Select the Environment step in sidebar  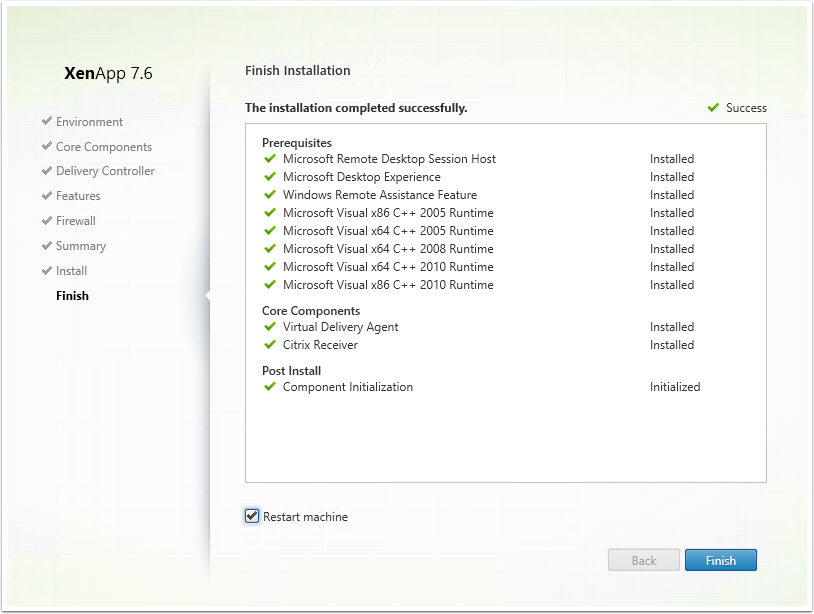[x=89, y=122]
